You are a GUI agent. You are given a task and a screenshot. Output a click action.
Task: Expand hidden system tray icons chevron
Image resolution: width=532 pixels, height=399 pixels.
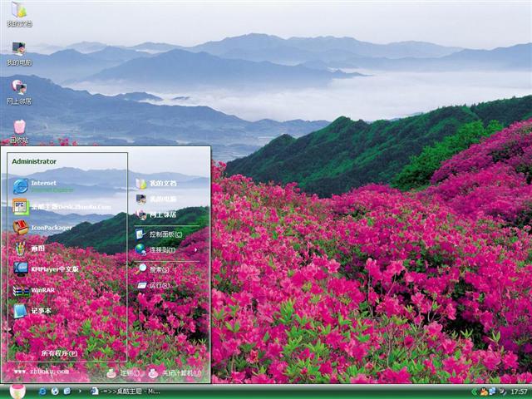475,392
